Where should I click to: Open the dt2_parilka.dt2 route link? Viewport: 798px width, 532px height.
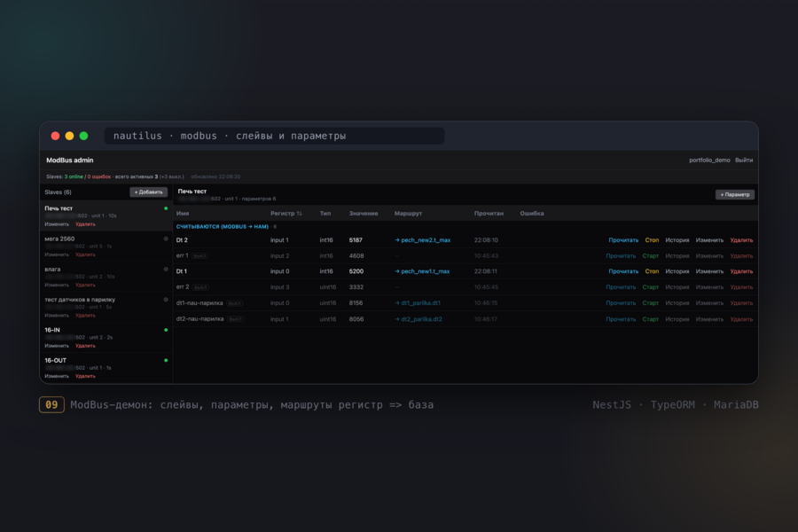tap(419, 319)
